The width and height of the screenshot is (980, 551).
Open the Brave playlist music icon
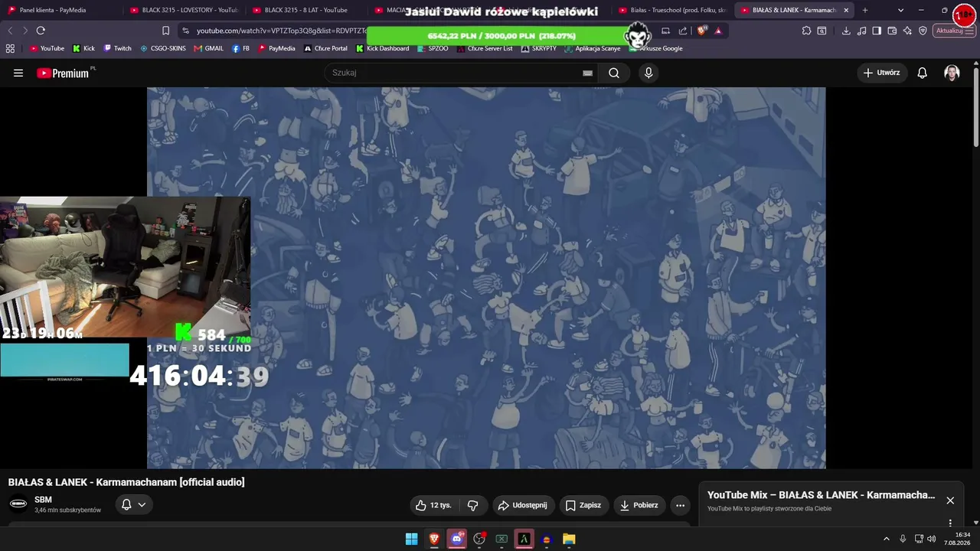pyautogui.click(x=861, y=31)
